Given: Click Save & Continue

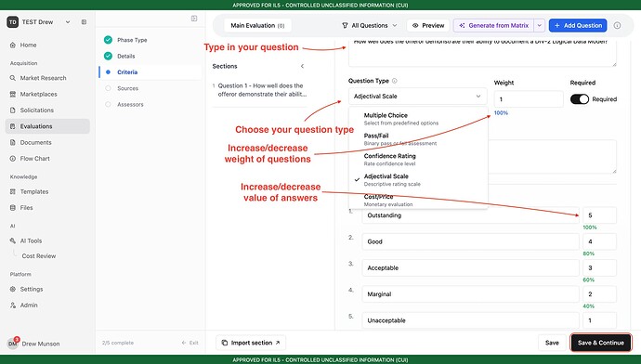Looking at the screenshot, I should pyautogui.click(x=600, y=343).
